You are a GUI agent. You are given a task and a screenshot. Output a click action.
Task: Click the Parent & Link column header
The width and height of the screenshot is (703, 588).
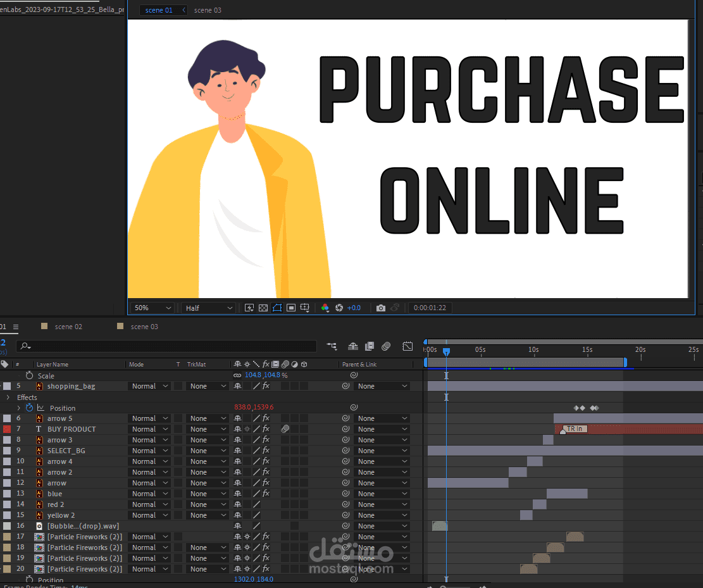coord(359,364)
